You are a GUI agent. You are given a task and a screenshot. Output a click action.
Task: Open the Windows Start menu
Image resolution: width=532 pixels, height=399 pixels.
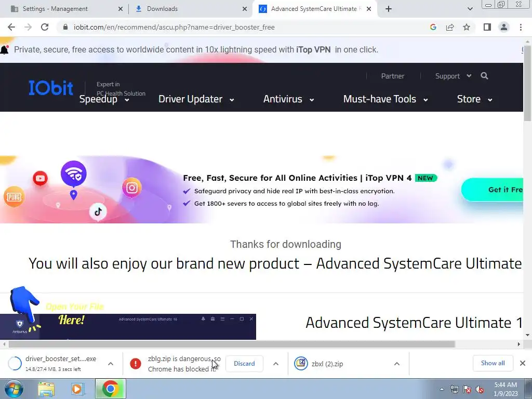[14, 389]
